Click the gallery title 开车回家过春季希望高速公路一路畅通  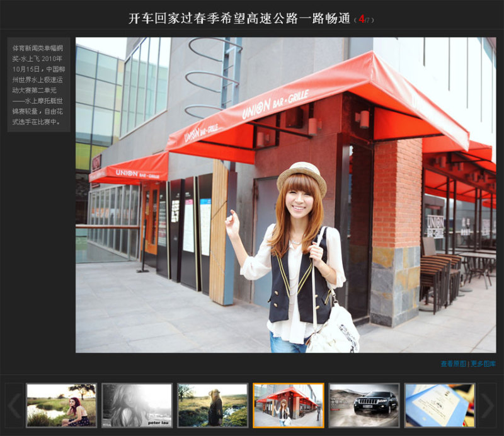tap(239, 19)
